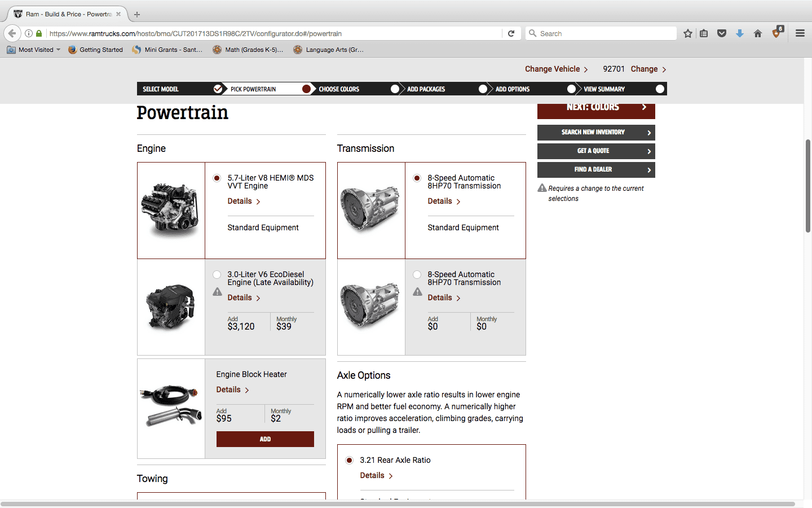Click the Engine Block Heater thumbnail image

pyautogui.click(x=171, y=409)
